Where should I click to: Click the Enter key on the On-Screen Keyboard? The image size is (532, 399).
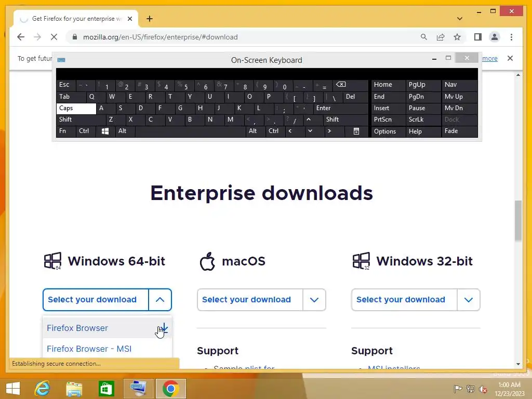pos(341,108)
